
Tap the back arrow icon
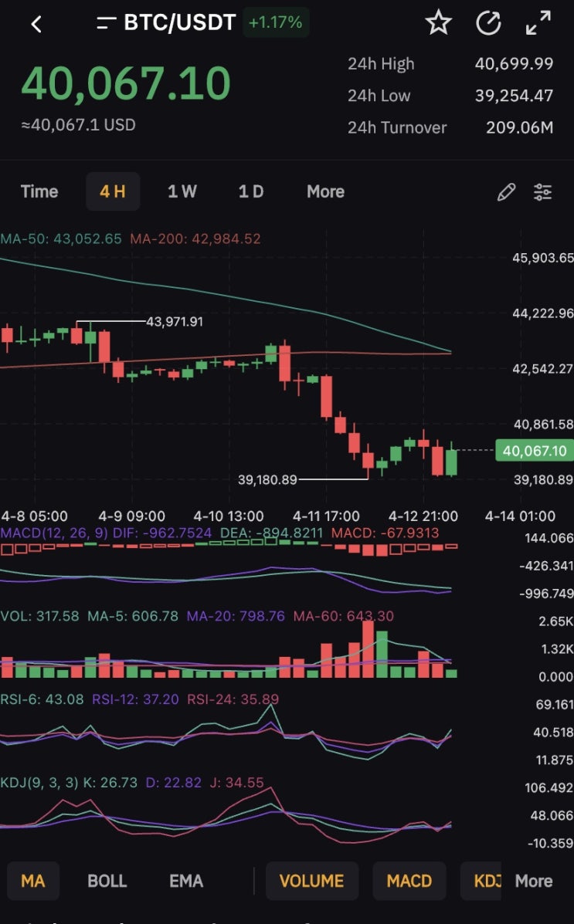click(36, 24)
